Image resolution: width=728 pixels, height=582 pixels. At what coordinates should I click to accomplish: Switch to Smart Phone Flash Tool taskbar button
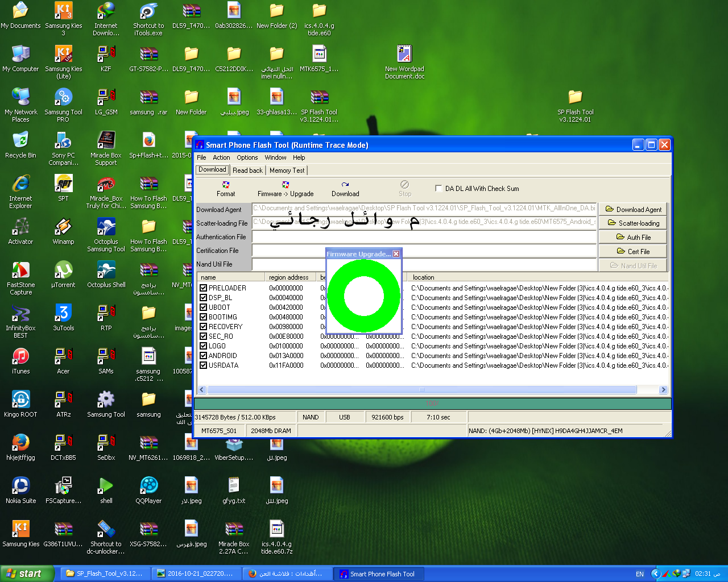[378, 573]
